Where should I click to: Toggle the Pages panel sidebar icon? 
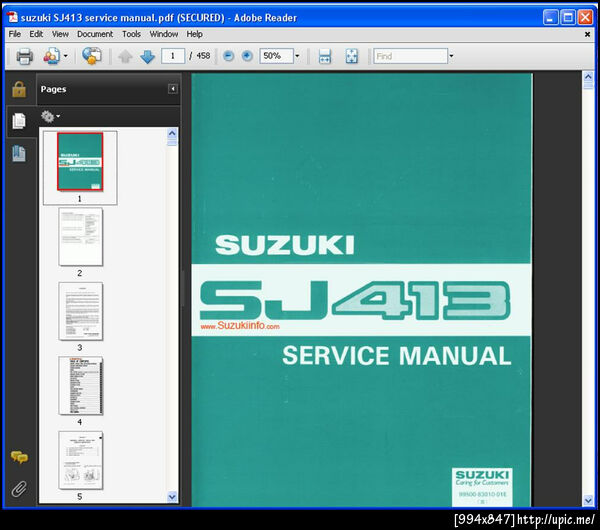19,121
